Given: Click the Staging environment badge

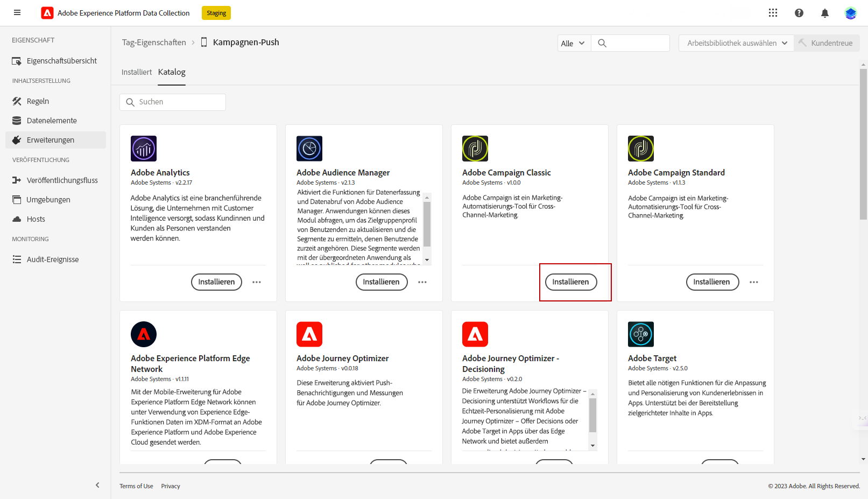Looking at the screenshot, I should (x=216, y=13).
